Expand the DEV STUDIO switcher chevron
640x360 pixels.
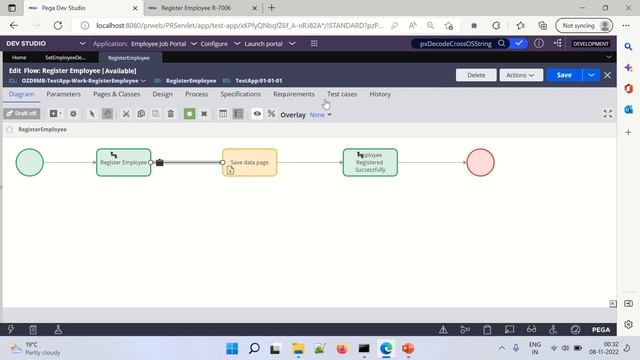(82, 43)
